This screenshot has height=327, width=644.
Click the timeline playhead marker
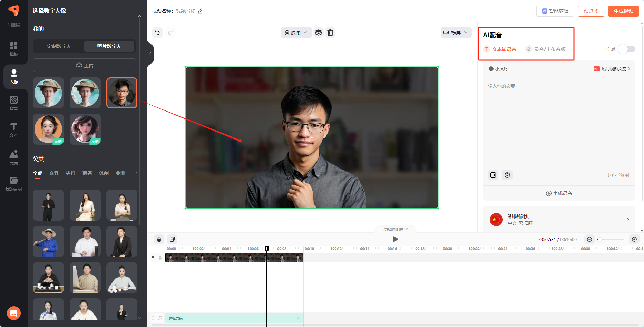coord(266,248)
